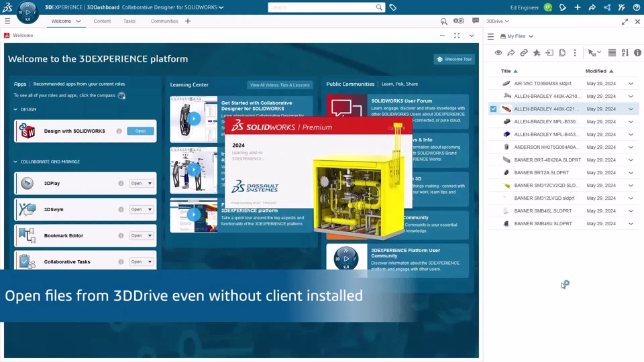Click the Copy link icon in 3DDrive
This screenshot has width=644, height=362.
[x=524, y=52]
